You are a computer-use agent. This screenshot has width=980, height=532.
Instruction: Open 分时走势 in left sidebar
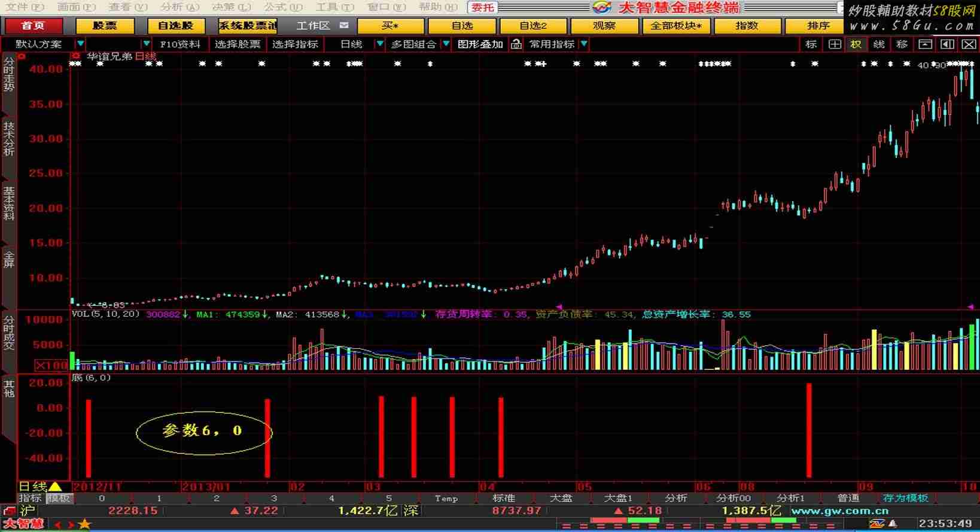point(8,75)
